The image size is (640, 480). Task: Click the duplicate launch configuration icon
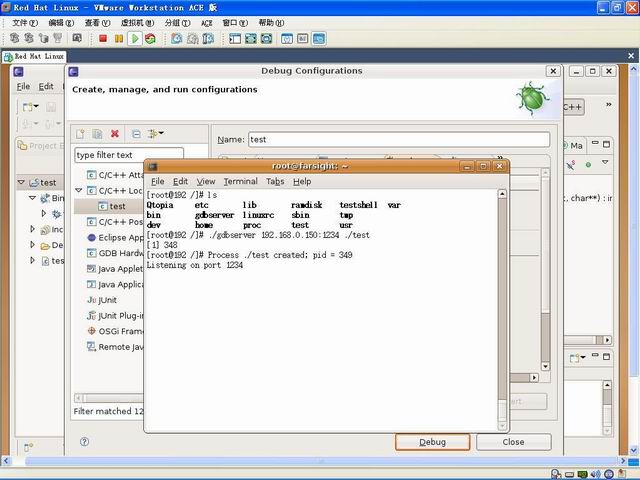coord(97,134)
